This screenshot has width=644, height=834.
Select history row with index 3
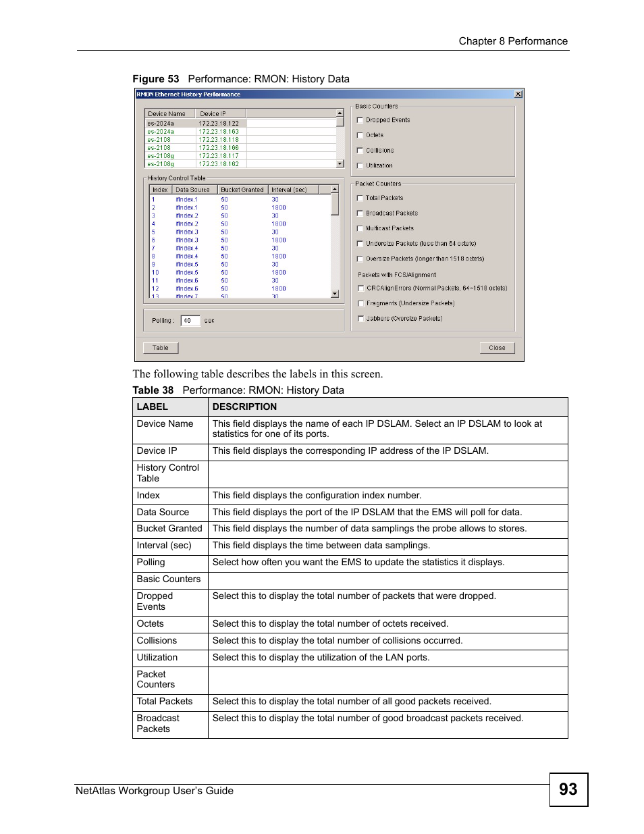[x=240, y=216]
